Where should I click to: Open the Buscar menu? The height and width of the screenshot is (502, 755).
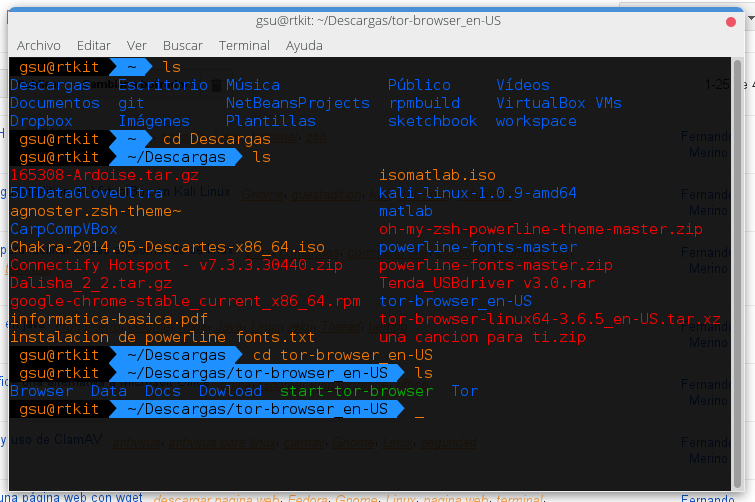tap(182, 46)
